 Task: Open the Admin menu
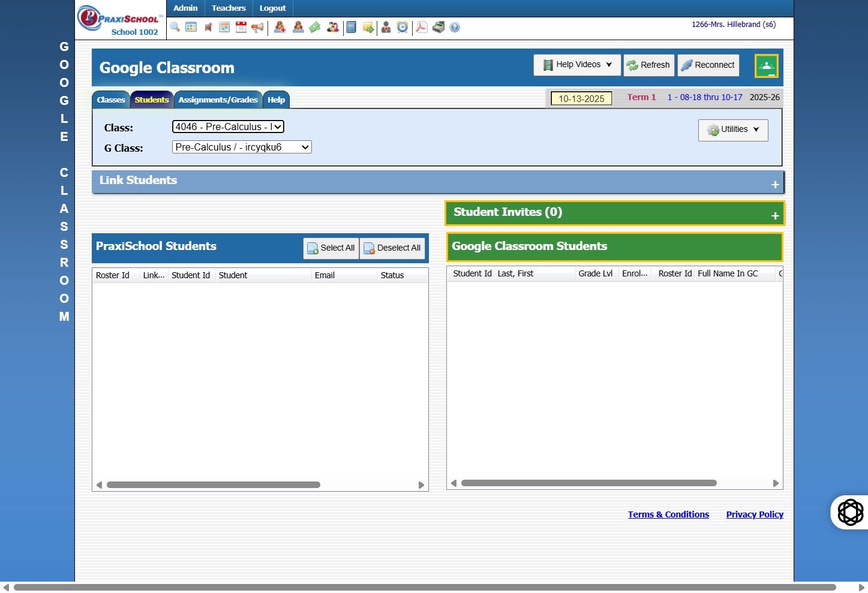[x=185, y=8]
